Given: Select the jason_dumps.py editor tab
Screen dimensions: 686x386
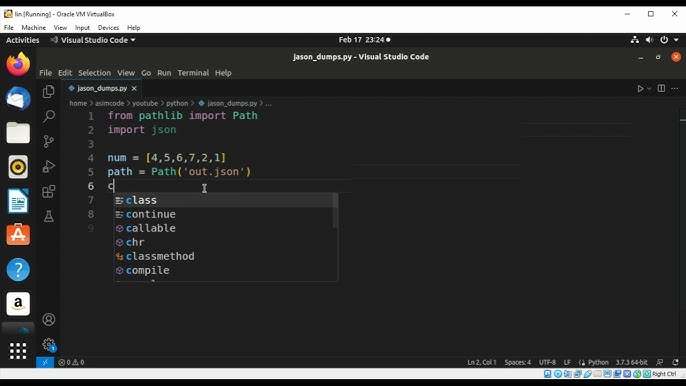Looking at the screenshot, I should click(x=102, y=88).
